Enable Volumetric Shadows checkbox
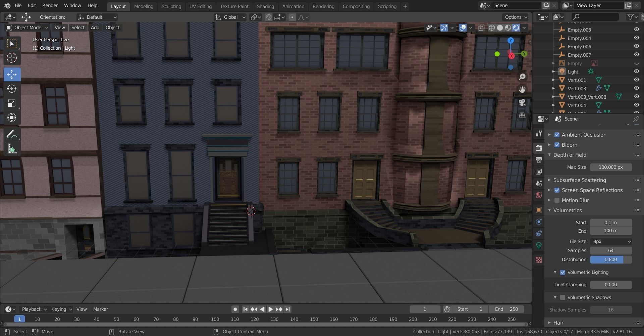 tap(562, 298)
